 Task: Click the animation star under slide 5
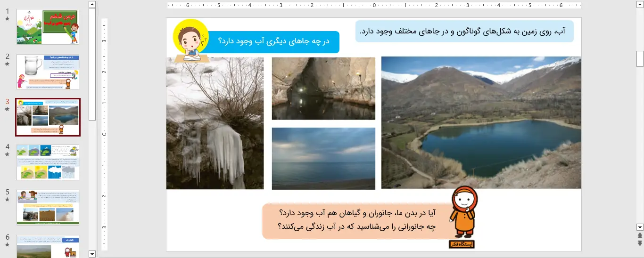click(7, 200)
